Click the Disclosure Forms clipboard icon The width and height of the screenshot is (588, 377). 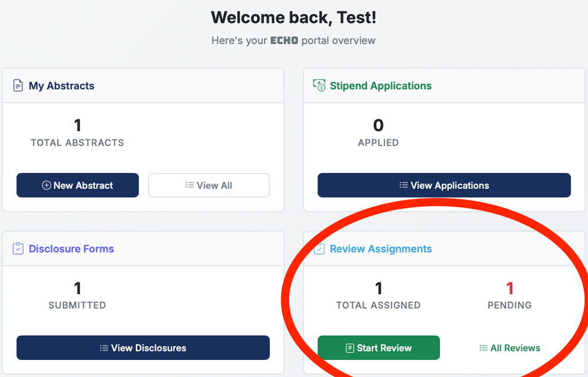point(18,249)
